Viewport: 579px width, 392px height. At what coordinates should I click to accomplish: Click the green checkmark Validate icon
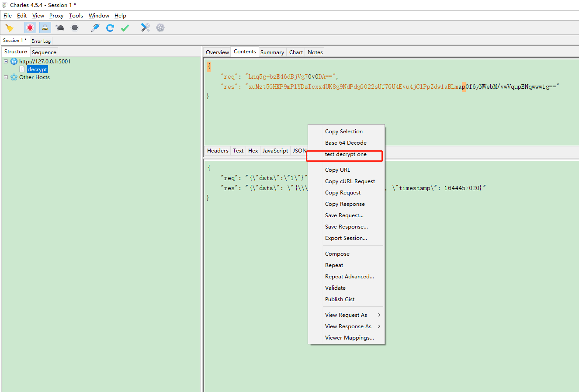pyautogui.click(x=125, y=28)
